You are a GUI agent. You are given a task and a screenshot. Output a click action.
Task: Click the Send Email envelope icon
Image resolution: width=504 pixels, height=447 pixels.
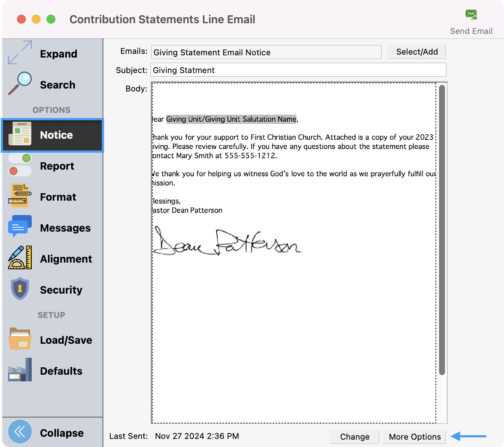(471, 15)
